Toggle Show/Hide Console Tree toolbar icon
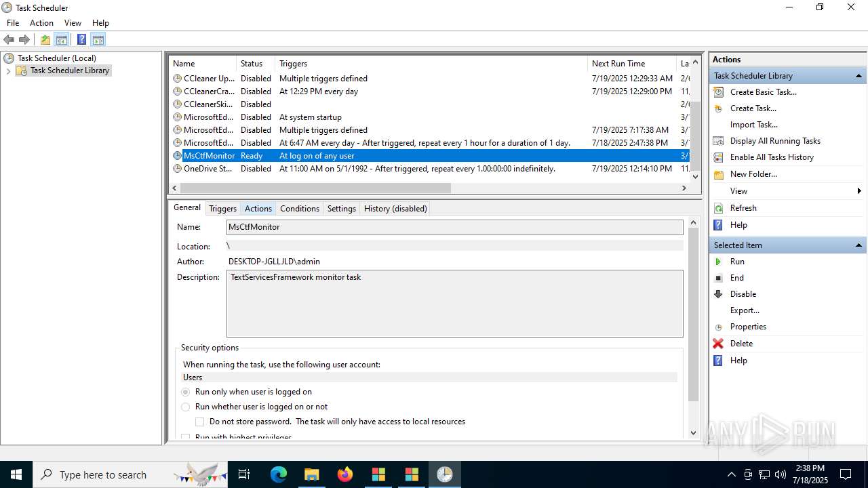 62,39
